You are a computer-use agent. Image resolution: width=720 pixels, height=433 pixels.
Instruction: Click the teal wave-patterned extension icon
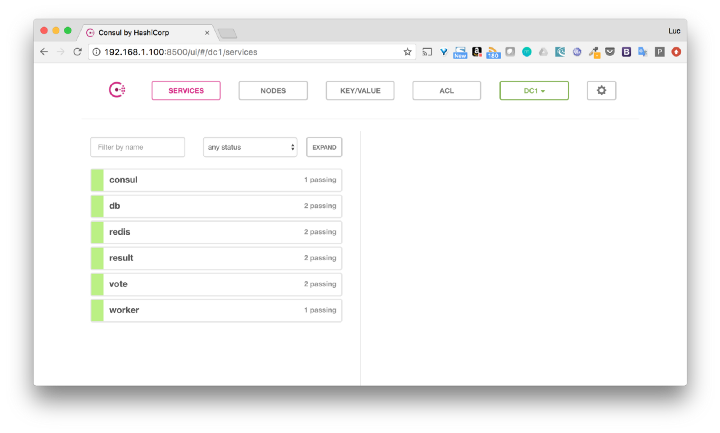pyautogui.click(x=560, y=52)
